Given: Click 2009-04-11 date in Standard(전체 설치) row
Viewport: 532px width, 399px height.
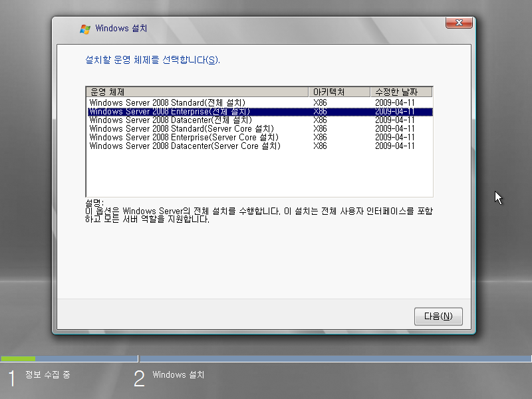Looking at the screenshot, I should pos(395,103).
